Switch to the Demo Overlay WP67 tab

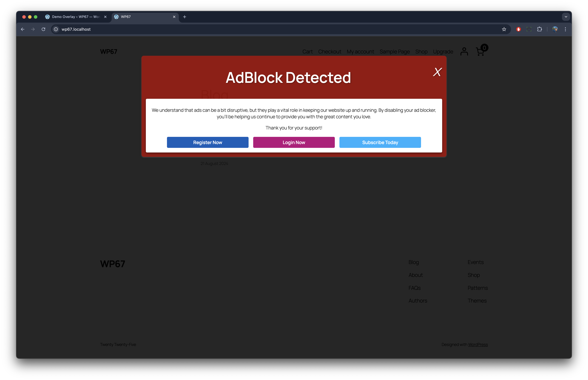click(x=76, y=17)
